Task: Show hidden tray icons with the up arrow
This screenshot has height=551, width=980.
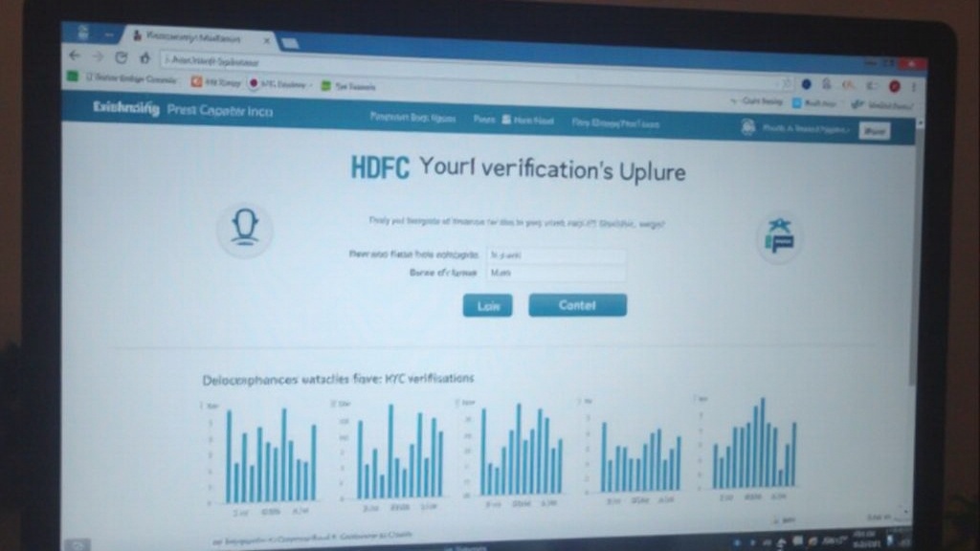Action: [x=781, y=543]
